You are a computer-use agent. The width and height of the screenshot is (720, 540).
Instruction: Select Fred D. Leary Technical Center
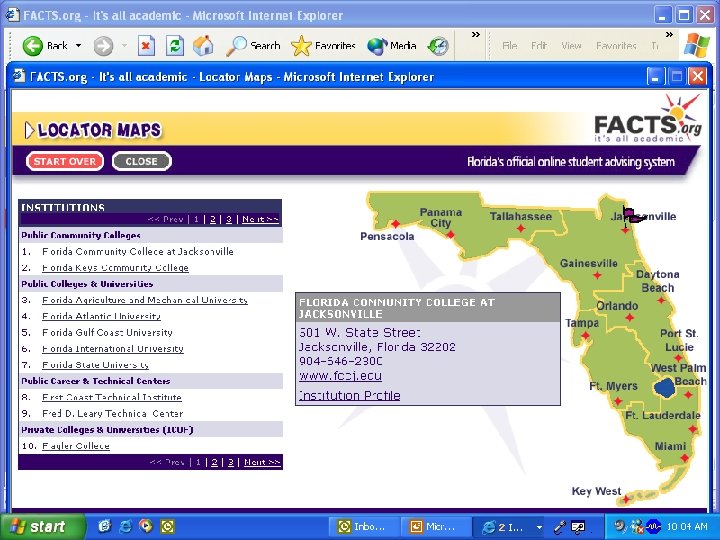(112, 414)
